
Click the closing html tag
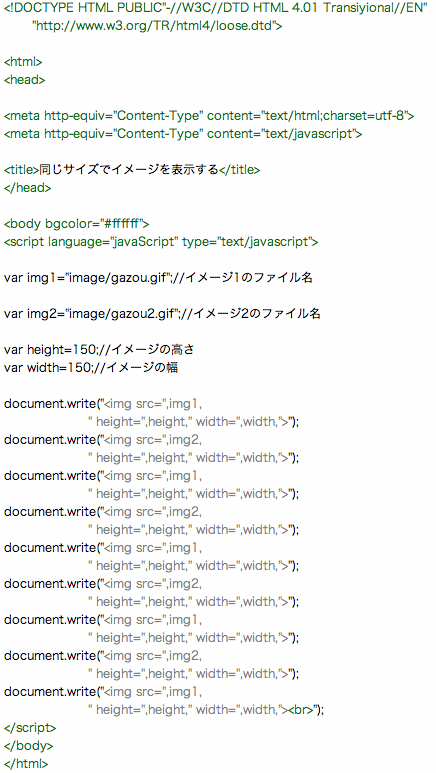tap(26, 764)
